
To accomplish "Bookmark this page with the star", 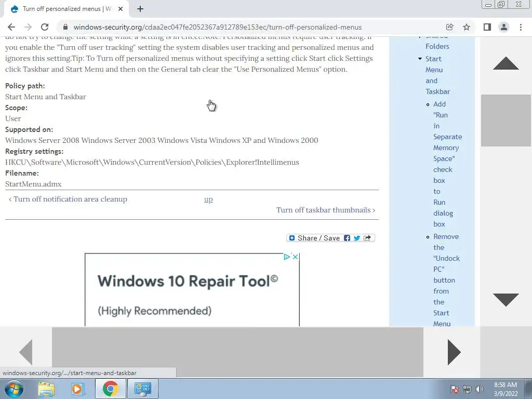I will tap(467, 27).
